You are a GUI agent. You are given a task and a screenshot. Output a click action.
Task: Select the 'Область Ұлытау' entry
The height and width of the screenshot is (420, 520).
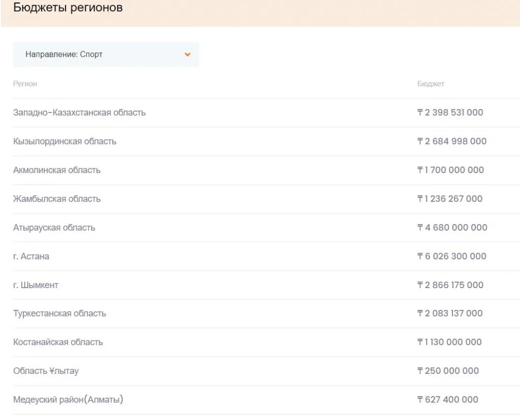tap(46, 371)
